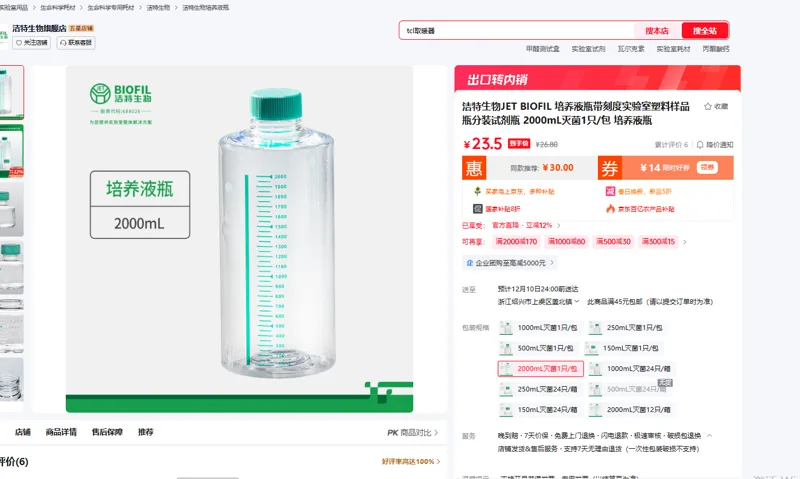Expand the 官方直降 立减12% arrow

tap(558, 225)
